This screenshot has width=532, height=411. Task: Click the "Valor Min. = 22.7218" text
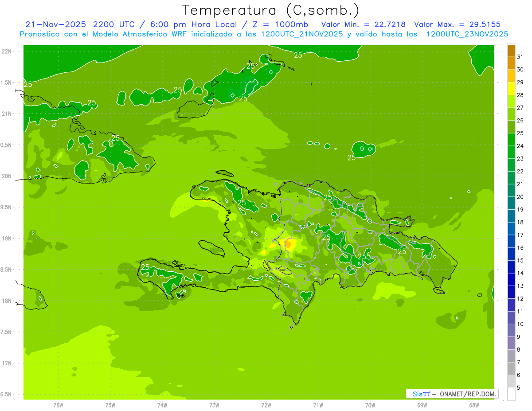(363, 24)
